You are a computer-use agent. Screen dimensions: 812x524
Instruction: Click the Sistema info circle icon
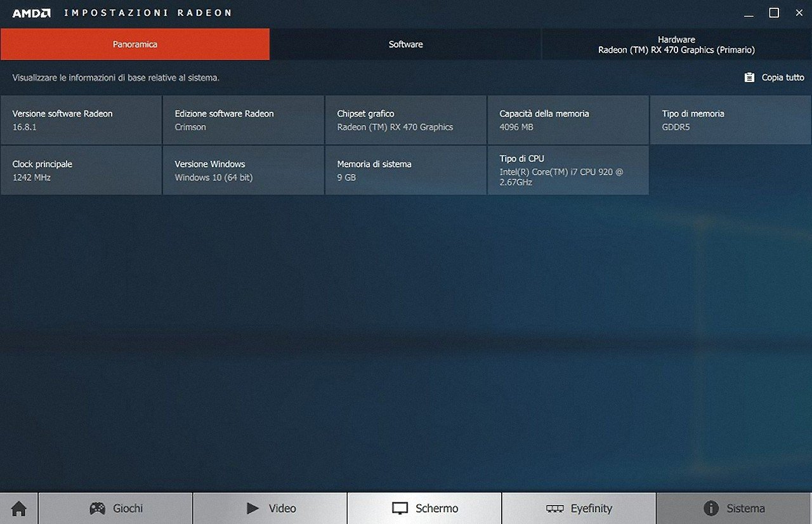[x=711, y=508]
